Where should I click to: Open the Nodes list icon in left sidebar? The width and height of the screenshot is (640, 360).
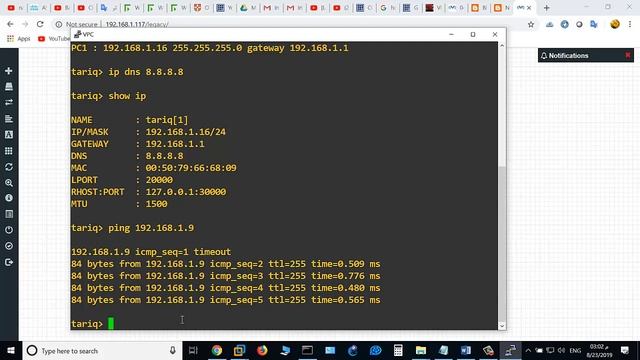(9, 87)
